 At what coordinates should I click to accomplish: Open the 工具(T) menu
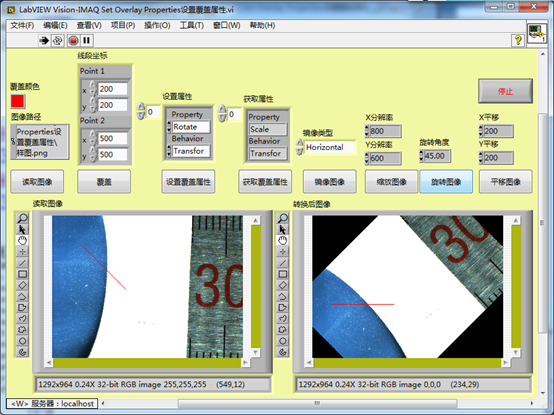192,25
